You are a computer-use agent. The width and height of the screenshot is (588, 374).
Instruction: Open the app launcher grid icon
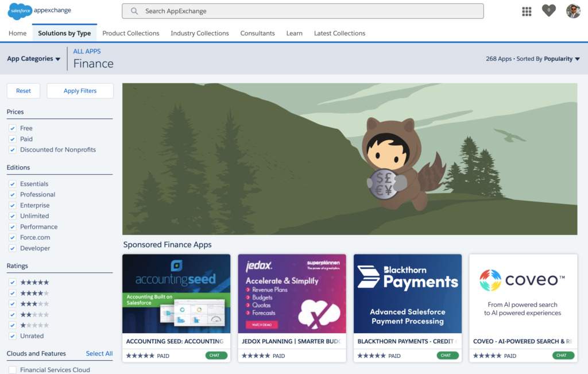coord(527,11)
